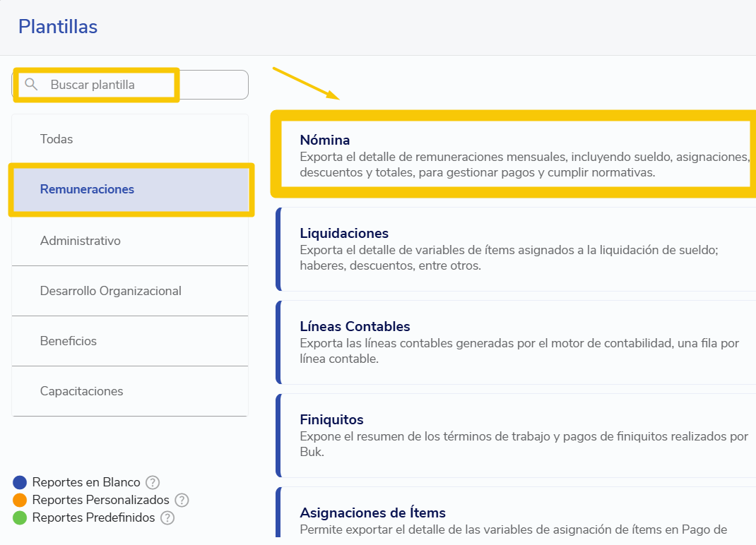Open the Líneas Contables template
Viewport: 756px width, 545px height.
point(516,342)
